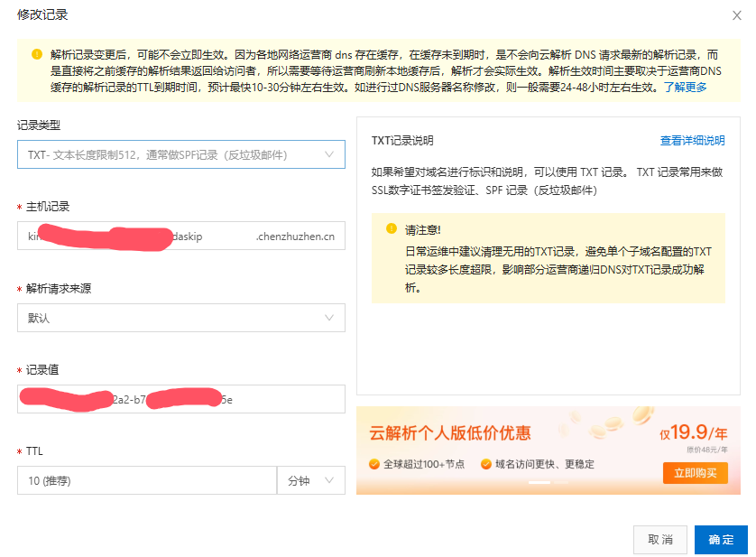The height and width of the screenshot is (557, 756).
Task: Click the chevron in the 默认 dropdown
Action: coord(328,318)
